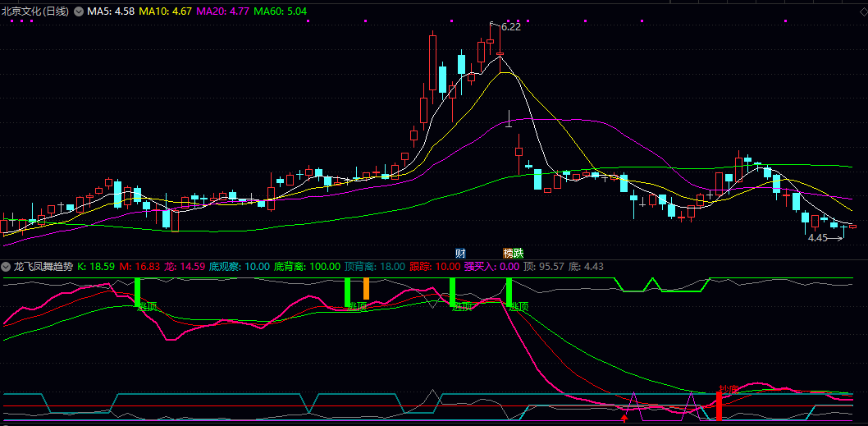Click the orange signal bar in indicator
868x426 pixels.
pyautogui.click(x=366, y=289)
